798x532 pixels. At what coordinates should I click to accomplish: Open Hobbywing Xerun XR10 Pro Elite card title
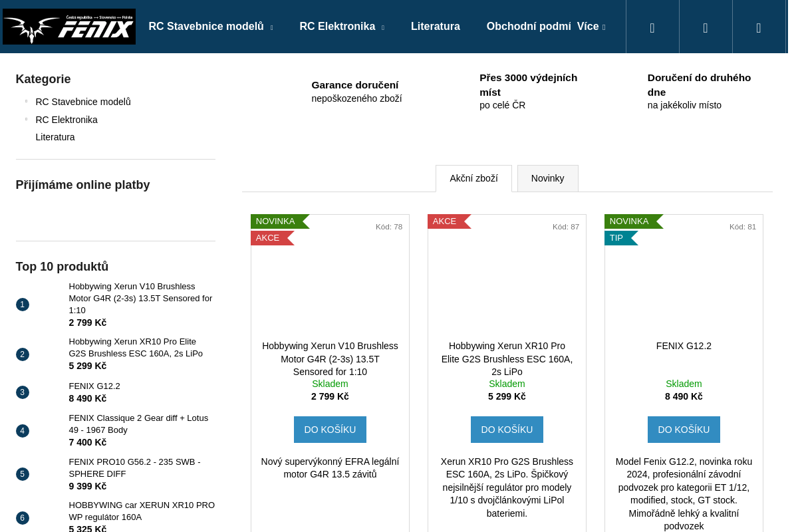507,359
